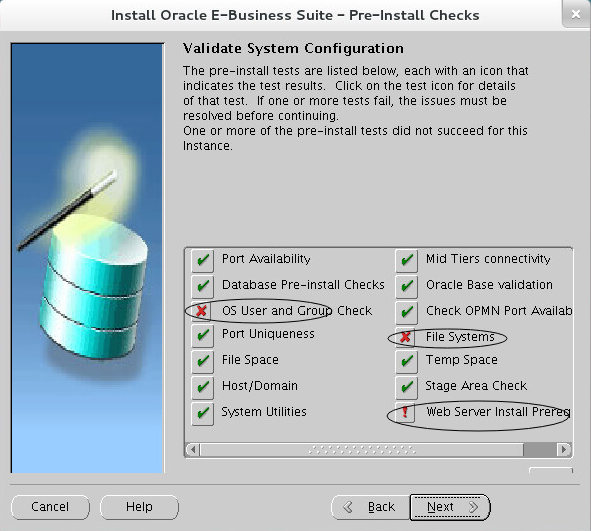591x531 pixels.
Task: Click the 'Validate System Configuration' heading
Action: tap(293, 49)
